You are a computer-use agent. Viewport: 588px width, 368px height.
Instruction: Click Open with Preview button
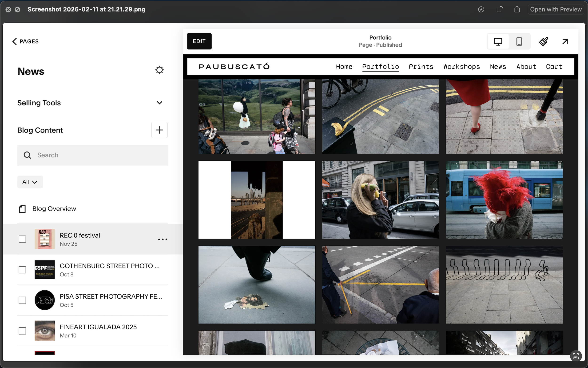(556, 9)
